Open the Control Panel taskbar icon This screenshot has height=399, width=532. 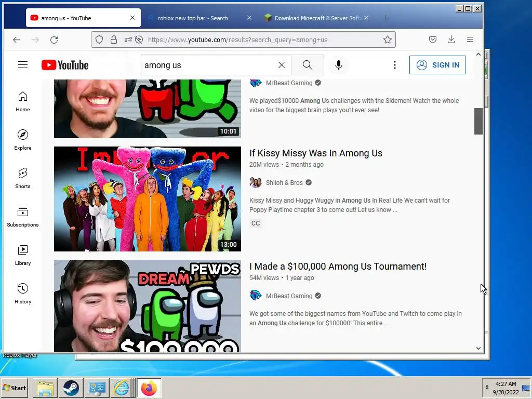(97, 388)
